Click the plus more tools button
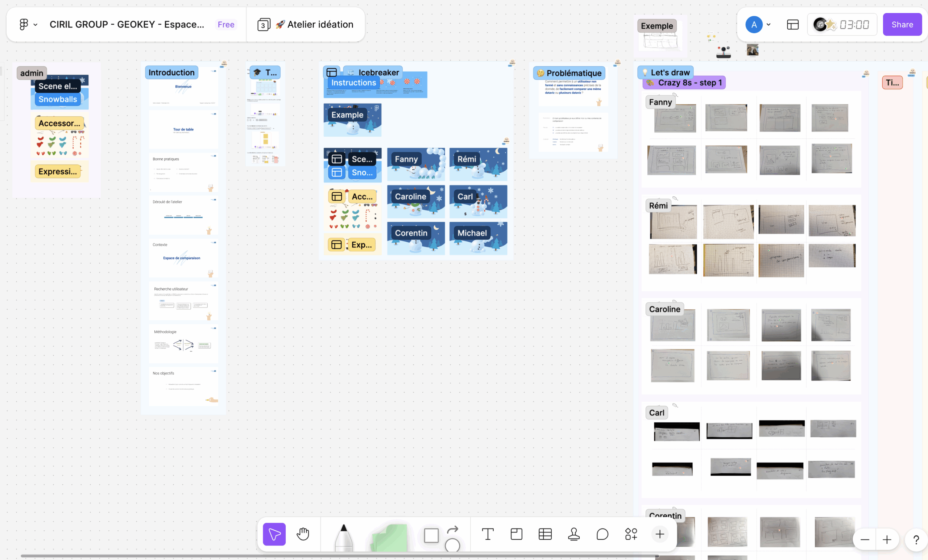This screenshot has width=928, height=560. tap(659, 534)
